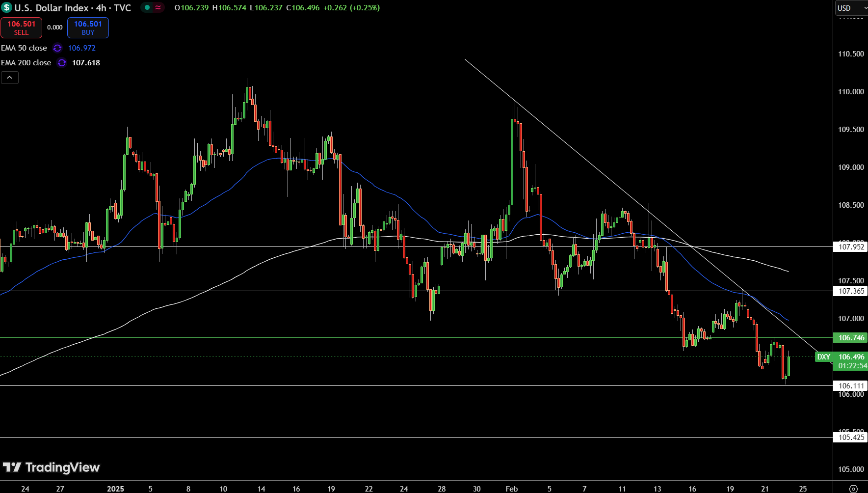868x493 pixels.
Task: Click the 106.501 BUY button
Action: click(88, 27)
